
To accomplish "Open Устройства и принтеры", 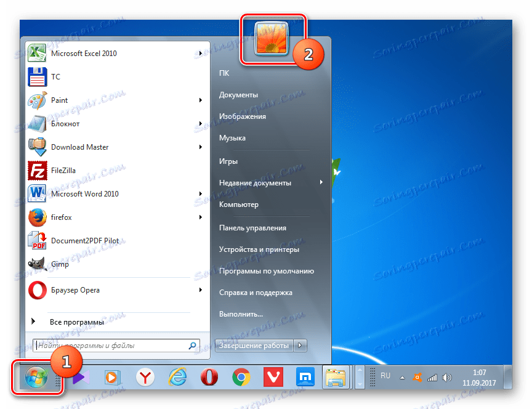I will [259, 249].
